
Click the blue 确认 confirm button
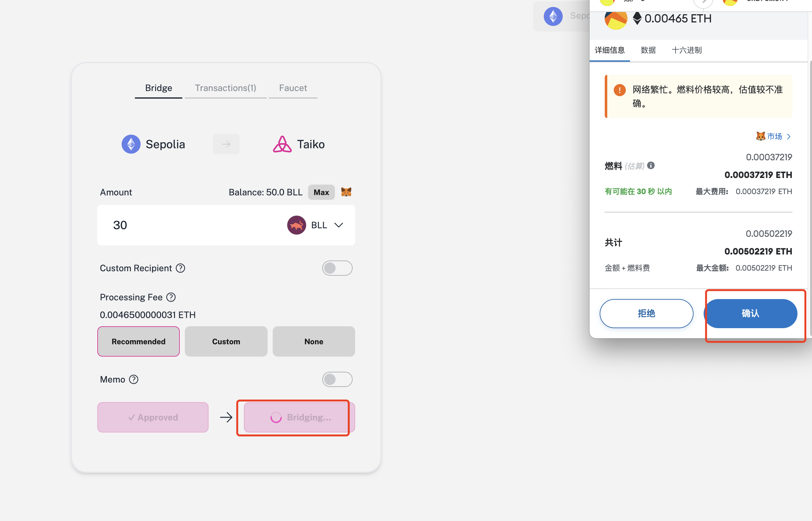click(x=750, y=314)
